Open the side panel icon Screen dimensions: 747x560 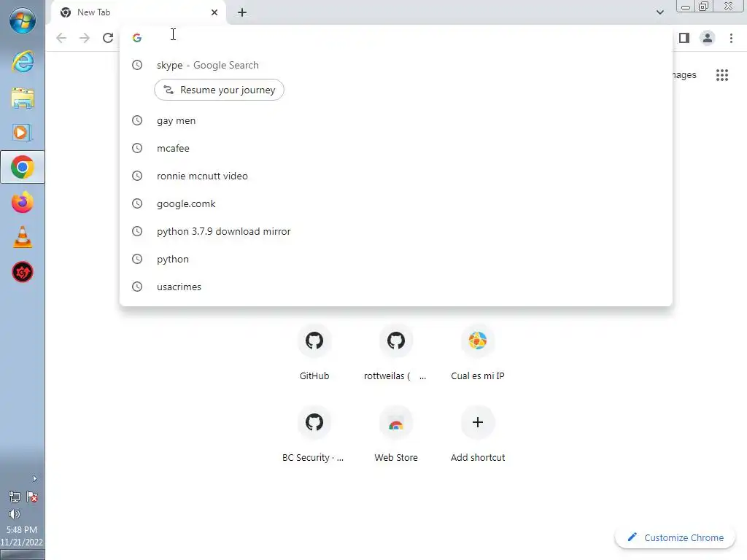(x=684, y=38)
